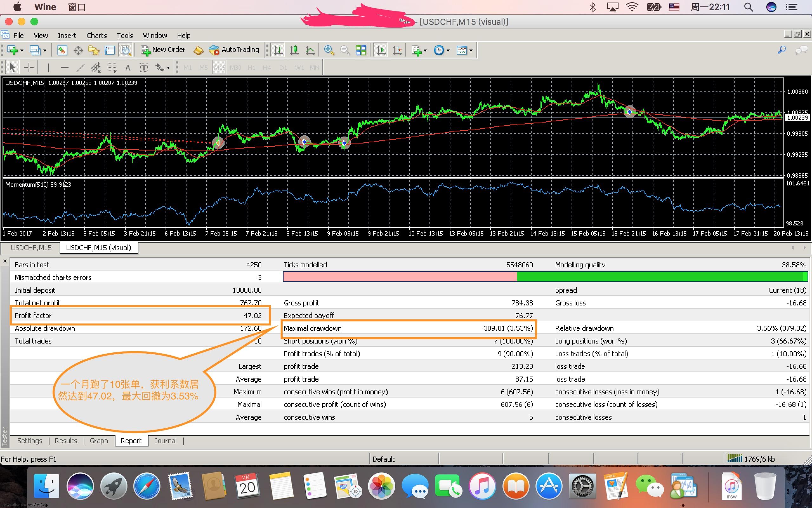
Task: Click the current price label 1.00239
Action: pyautogui.click(x=798, y=118)
